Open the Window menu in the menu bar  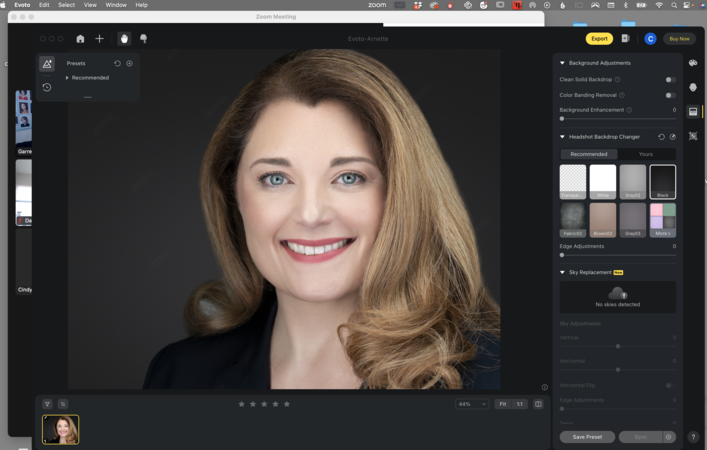click(x=116, y=5)
